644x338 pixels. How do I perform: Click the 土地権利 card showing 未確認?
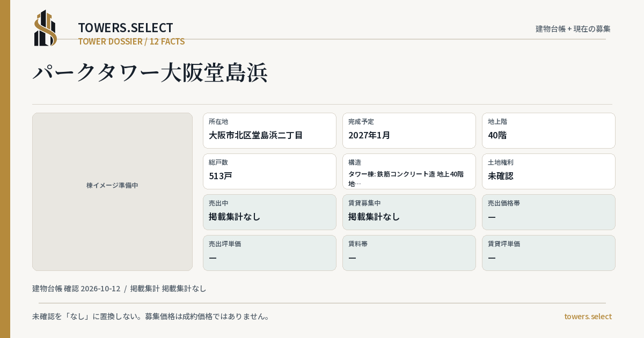548,171
